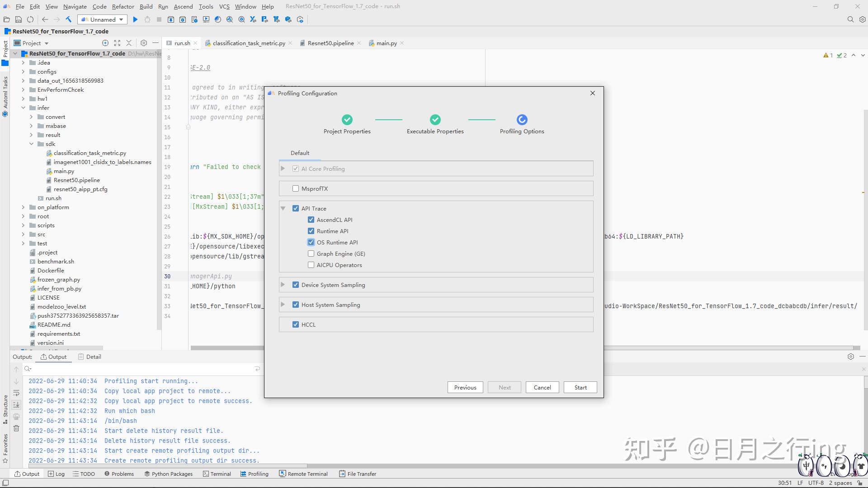This screenshot has height=488, width=868.
Task: Run the current configuration with the Run icon
Action: tap(135, 19)
